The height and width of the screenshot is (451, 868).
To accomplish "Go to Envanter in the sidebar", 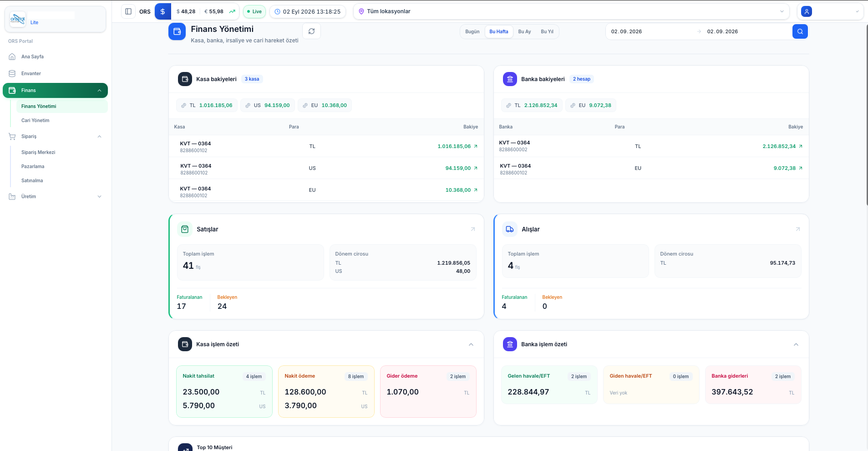I will tap(55, 73).
